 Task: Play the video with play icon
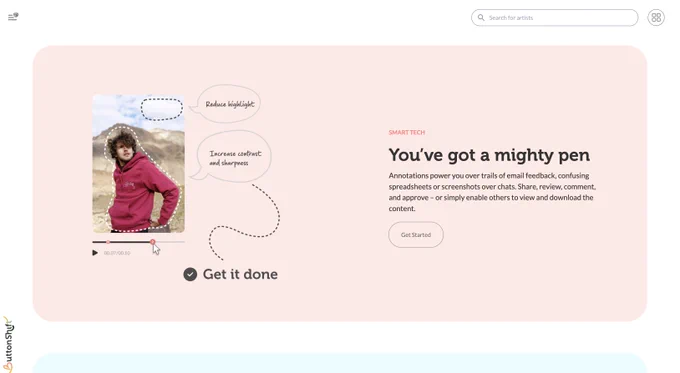pos(95,253)
